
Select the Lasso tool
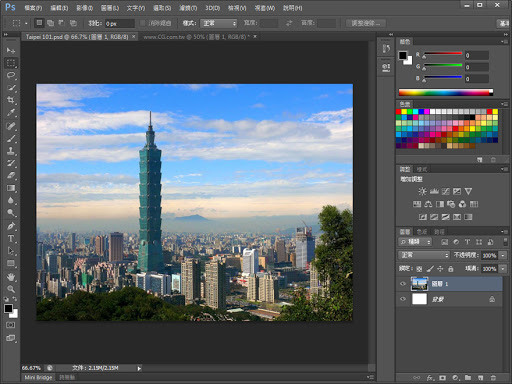(11, 75)
